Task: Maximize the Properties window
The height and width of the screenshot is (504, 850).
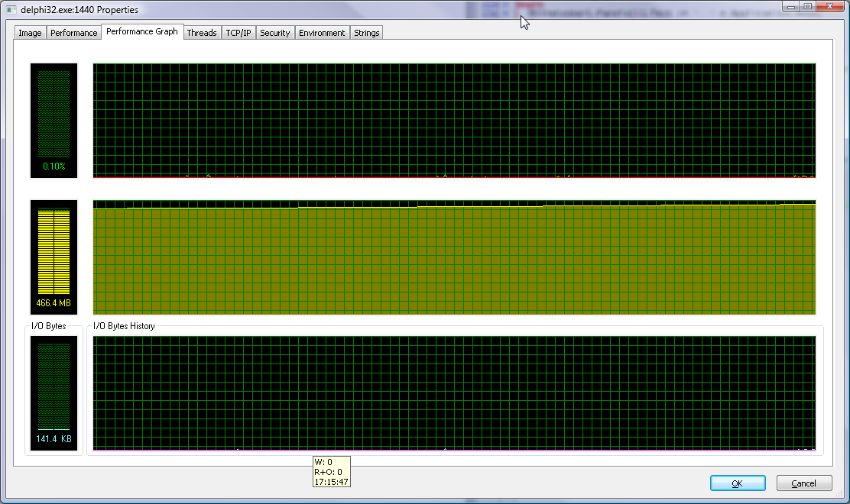Action: (x=808, y=7)
